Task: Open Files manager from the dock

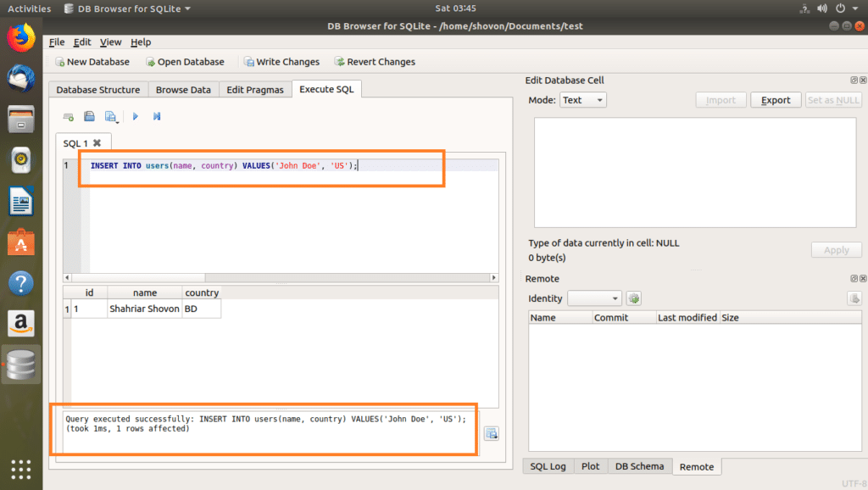Action: tap(21, 119)
